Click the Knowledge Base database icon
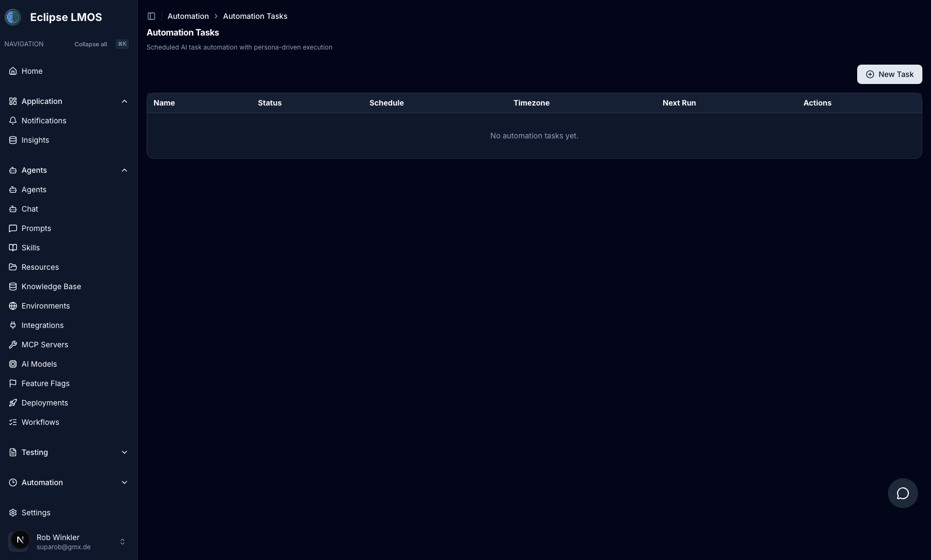Screen dimensions: 931x560 point(13,286)
